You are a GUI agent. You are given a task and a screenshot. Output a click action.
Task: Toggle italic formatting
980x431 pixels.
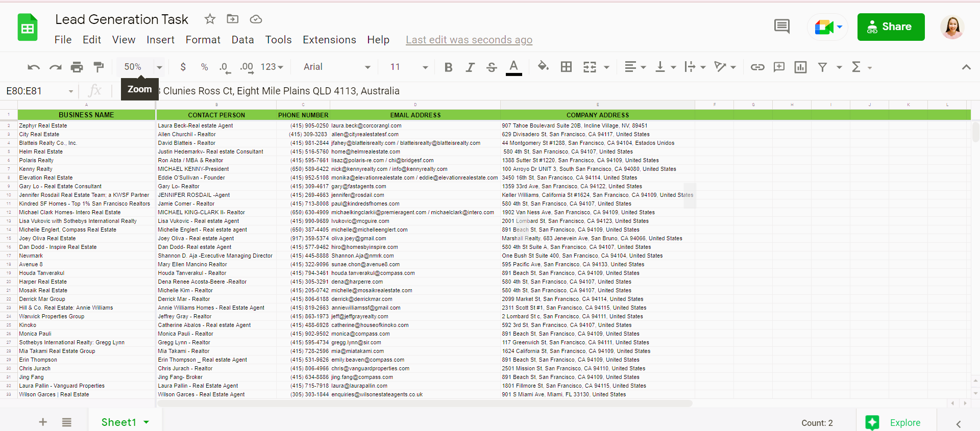coord(470,67)
